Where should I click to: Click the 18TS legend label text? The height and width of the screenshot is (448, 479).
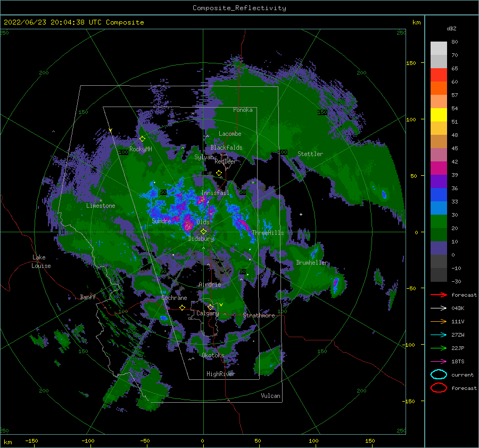(458, 362)
